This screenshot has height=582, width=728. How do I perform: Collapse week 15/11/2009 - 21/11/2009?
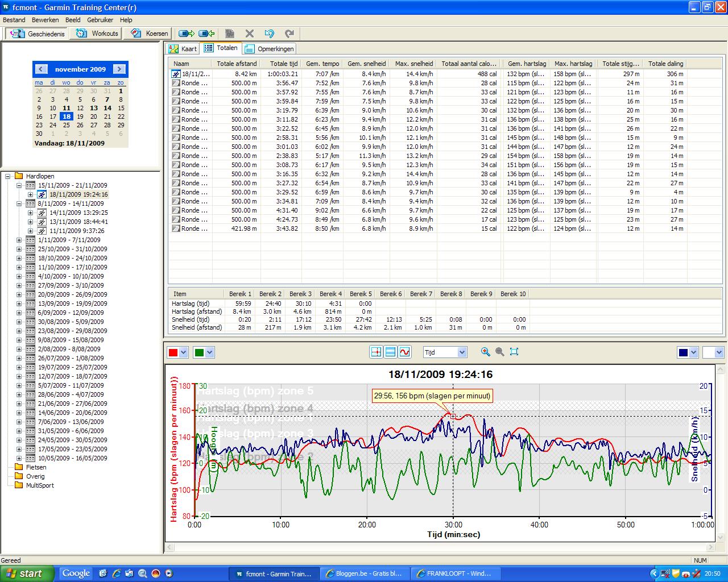pos(19,185)
